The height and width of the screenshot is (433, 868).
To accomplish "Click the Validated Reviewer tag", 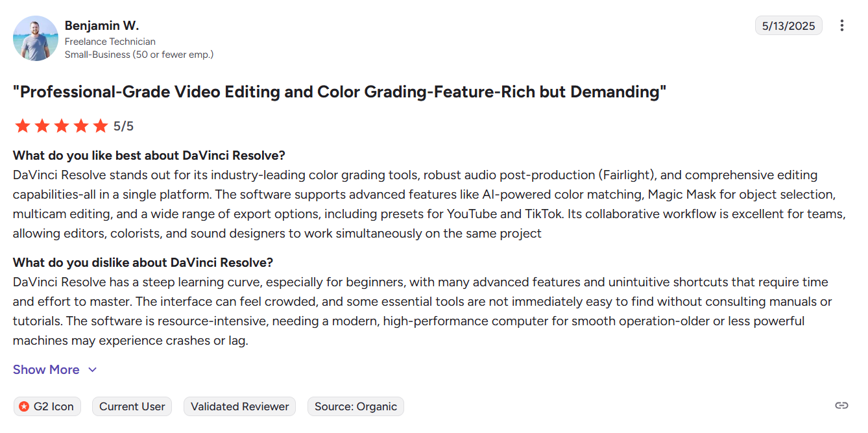I will (240, 406).
